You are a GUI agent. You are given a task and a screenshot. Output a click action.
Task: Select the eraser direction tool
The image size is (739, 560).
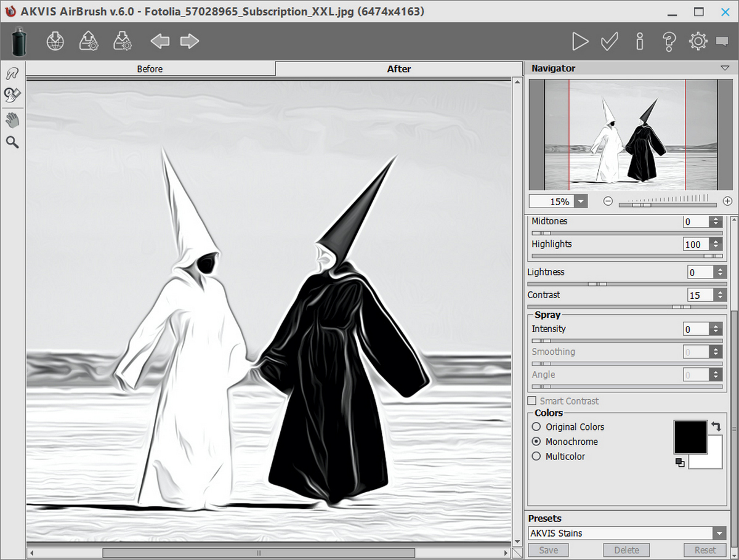[x=12, y=94]
